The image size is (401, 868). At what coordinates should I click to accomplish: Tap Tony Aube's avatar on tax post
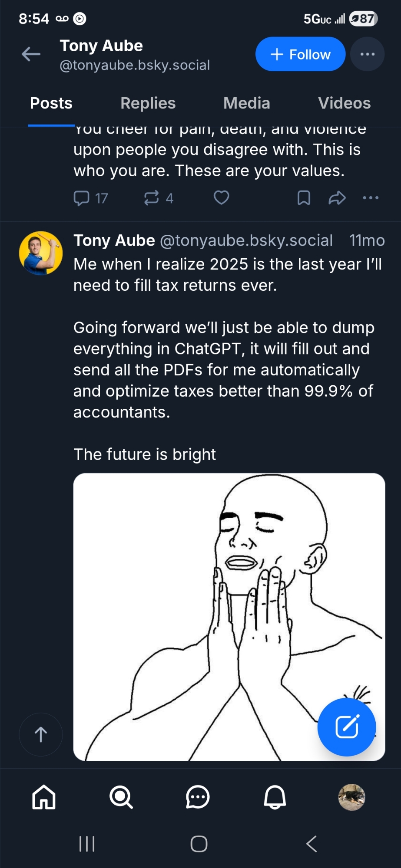[x=41, y=253]
